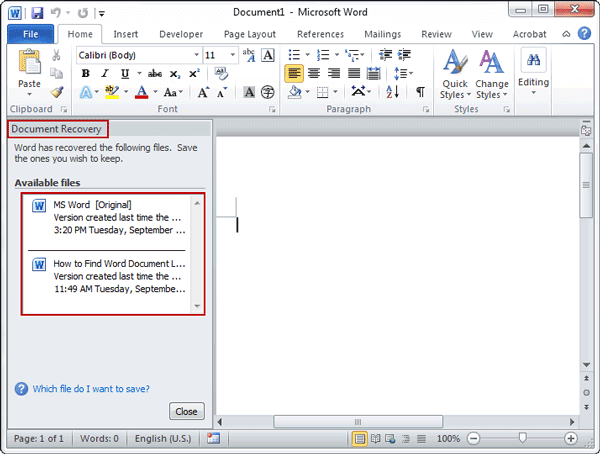Image resolution: width=600 pixels, height=454 pixels.
Task: Open the Quick Styles gallery
Action: (x=454, y=75)
